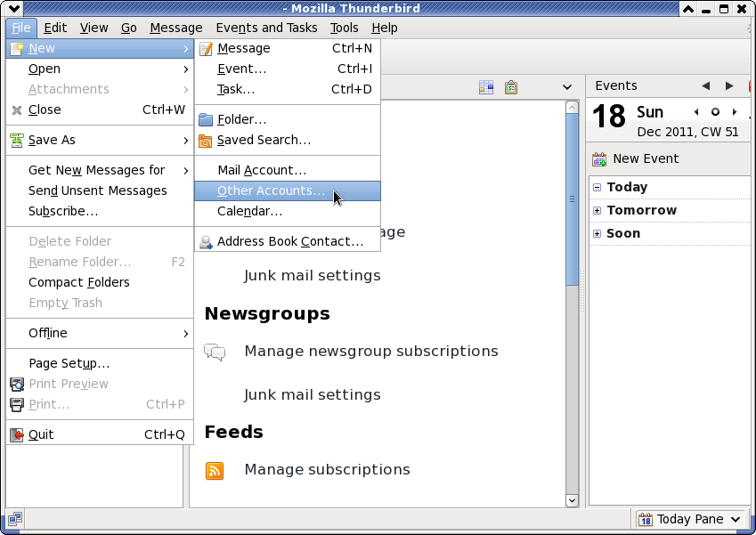Screen dimensions: 756x535
Task: Go to previous day in Events pane
Action: tap(696, 112)
